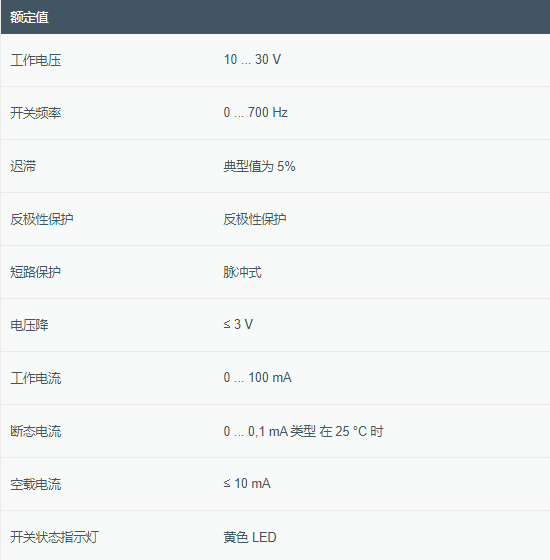Select the 反极性保护 label in left column

click(42, 219)
